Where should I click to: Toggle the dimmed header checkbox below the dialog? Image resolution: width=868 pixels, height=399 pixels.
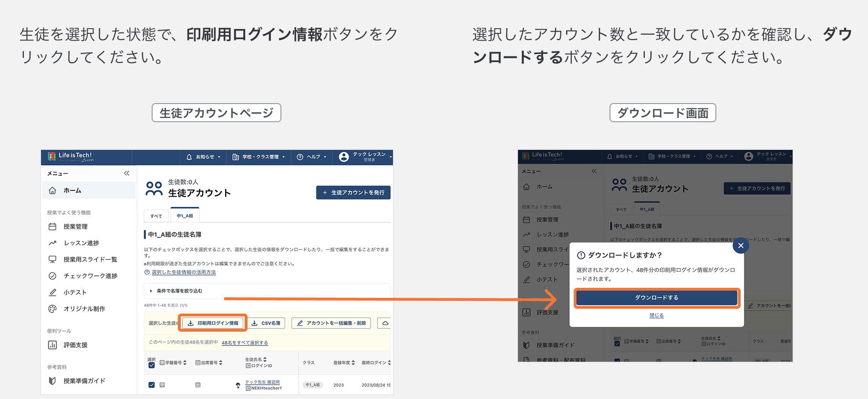pyautogui.click(x=617, y=343)
